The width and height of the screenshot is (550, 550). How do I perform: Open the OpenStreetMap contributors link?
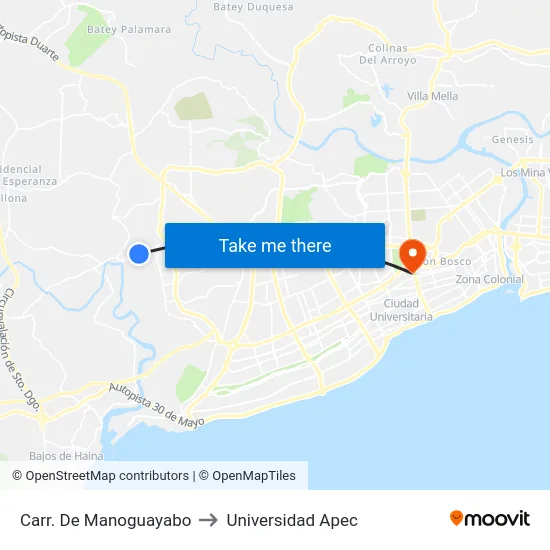(100, 476)
